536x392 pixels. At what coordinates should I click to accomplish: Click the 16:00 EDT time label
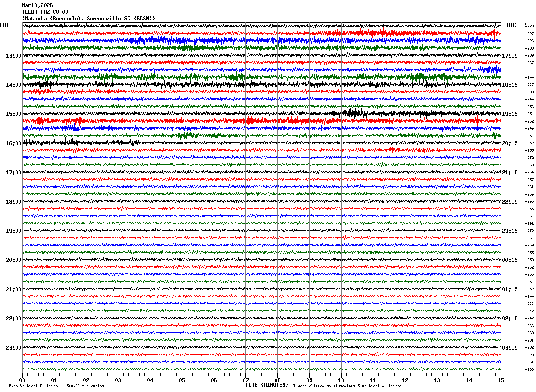point(14,143)
